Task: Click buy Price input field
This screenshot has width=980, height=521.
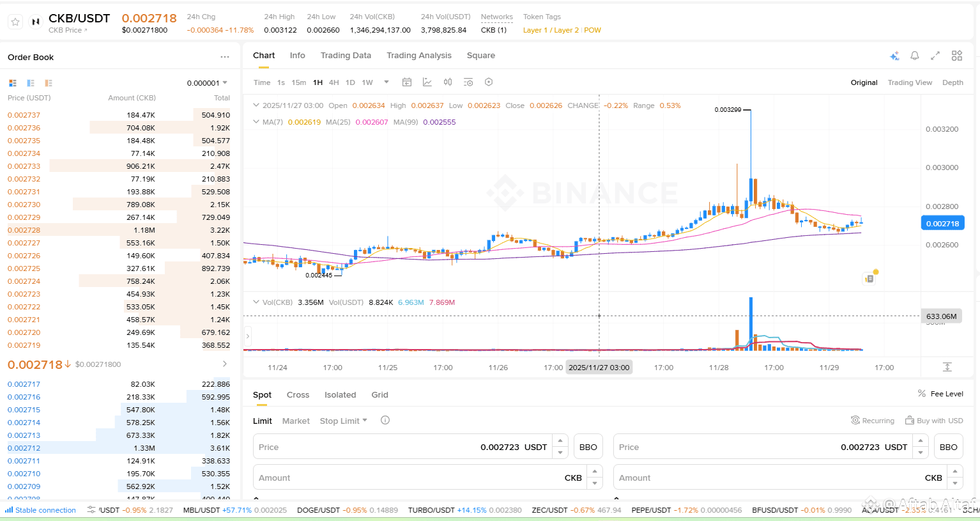Action: (x=404, y=447)
